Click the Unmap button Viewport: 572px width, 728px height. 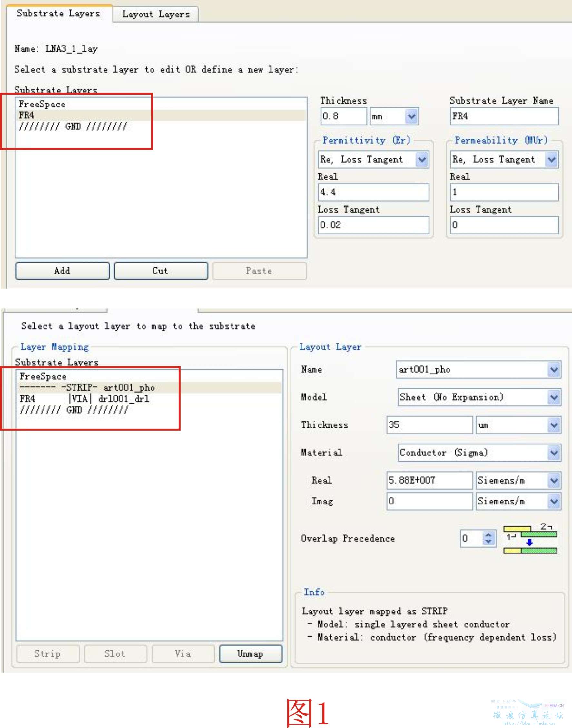(x=251, y=653)
